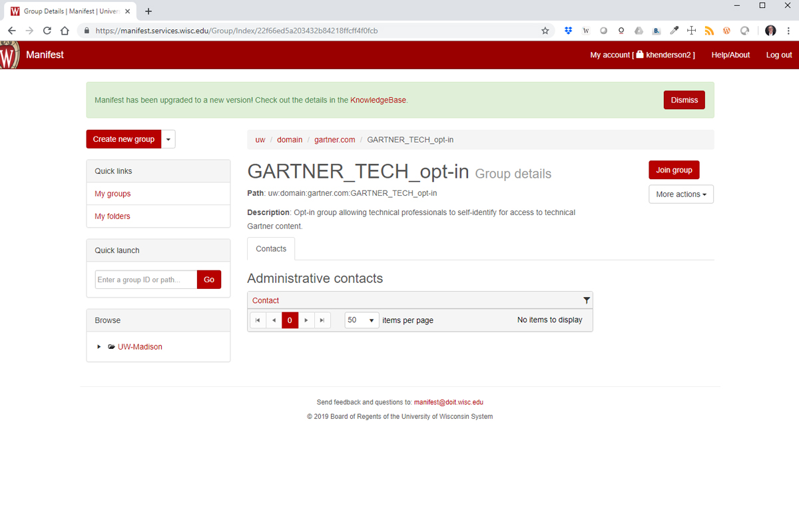The height and width of the screenshot is (532, 799).
Task: Open the More actions menu
Action: tap(681, 194)
